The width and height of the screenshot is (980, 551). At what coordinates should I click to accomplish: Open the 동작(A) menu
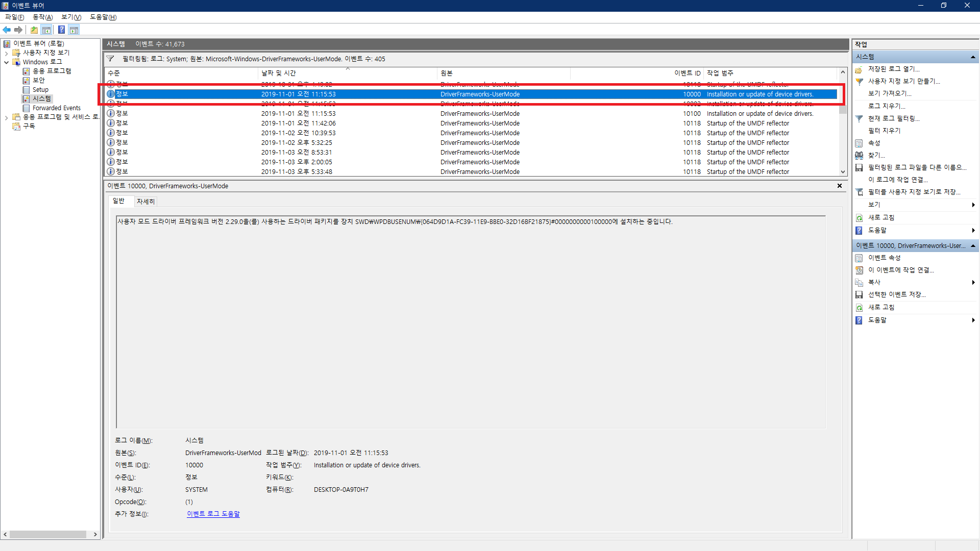click(43, 17)
